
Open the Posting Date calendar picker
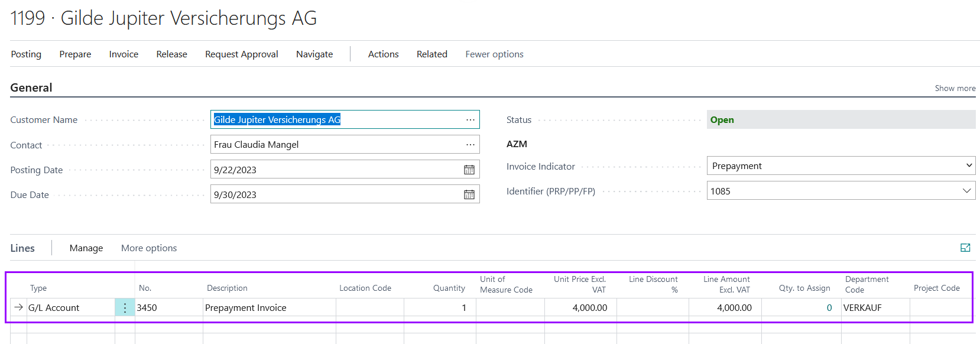coord(469,170)
